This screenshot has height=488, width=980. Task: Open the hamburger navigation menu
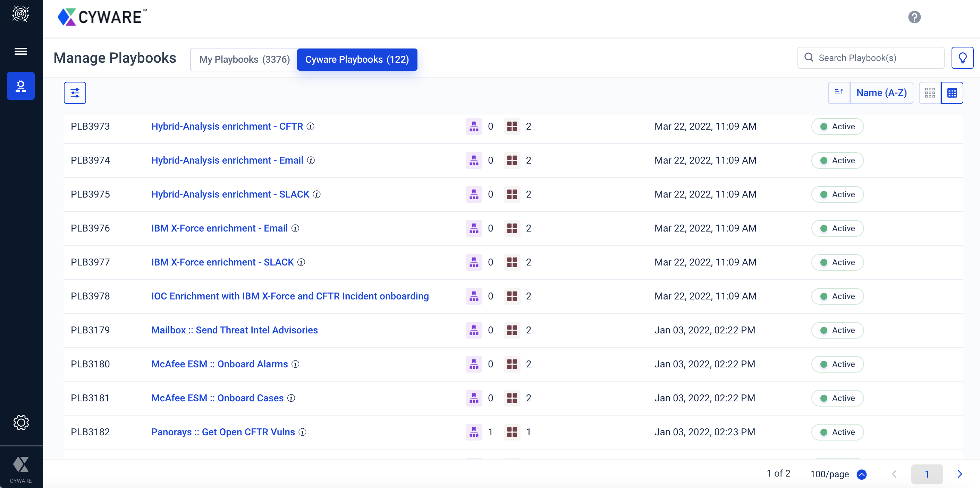[20, 51]
